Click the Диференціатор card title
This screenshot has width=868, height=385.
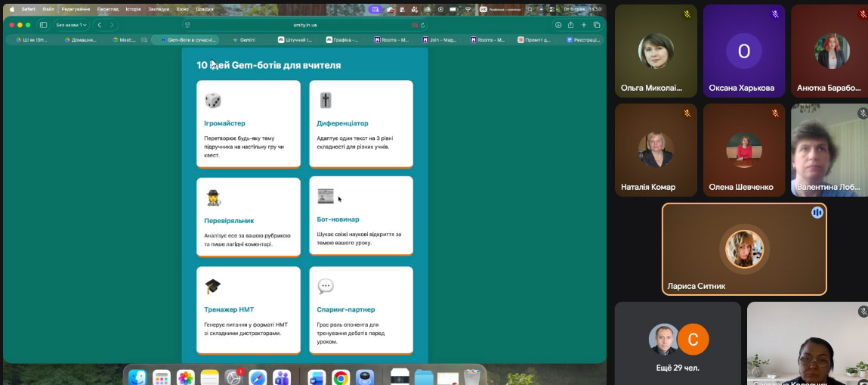[342, 123]
